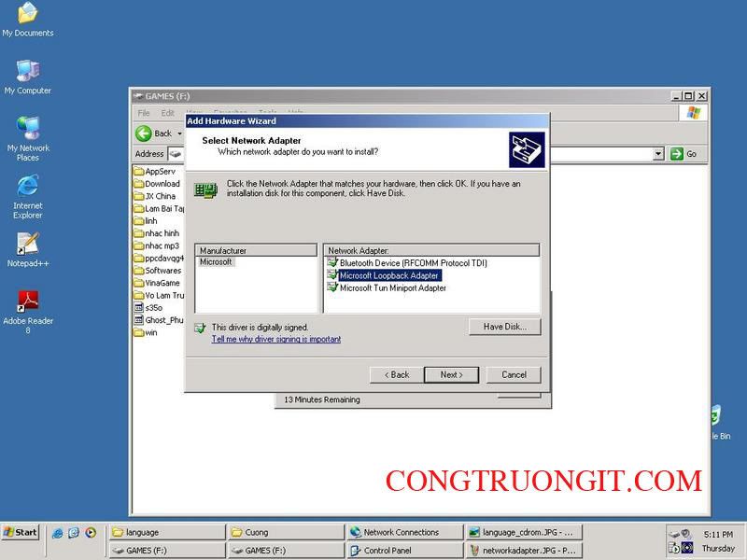This screenshot has height=560, width=747.
Task: Open the driver signing importance link
Action: coord(276,339)
